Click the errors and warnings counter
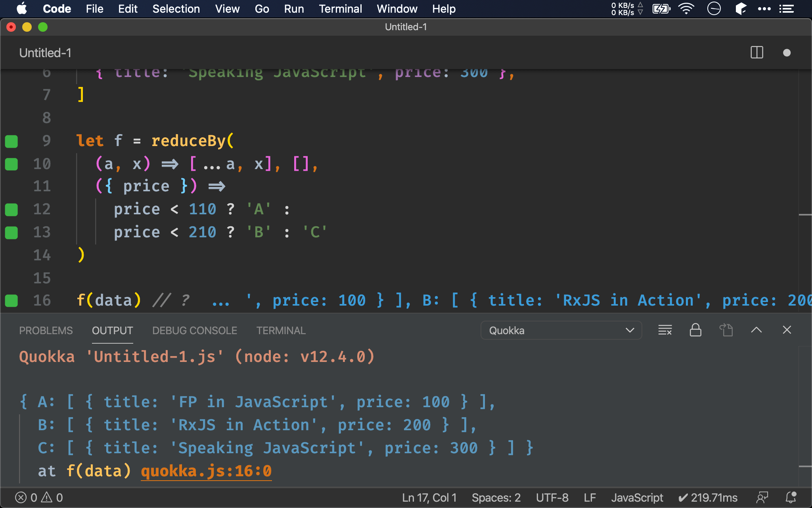812x508 pixels. pyautogui.click(x=39, y=498)
